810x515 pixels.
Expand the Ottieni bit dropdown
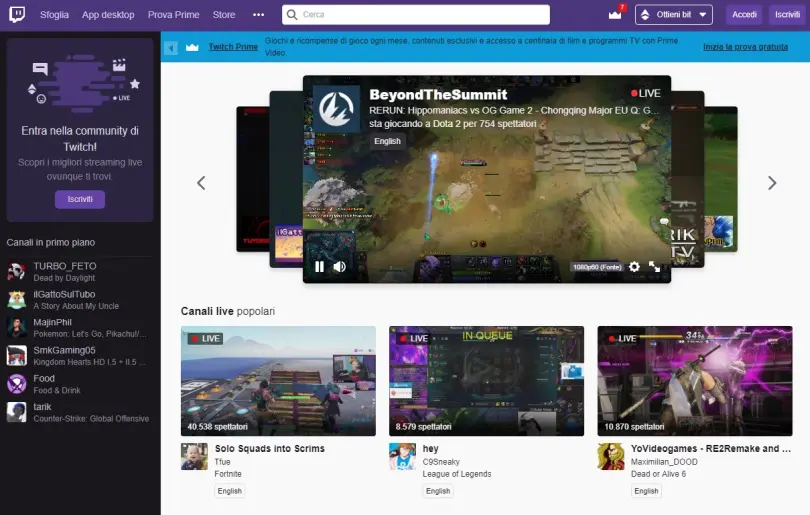point(674,14)
